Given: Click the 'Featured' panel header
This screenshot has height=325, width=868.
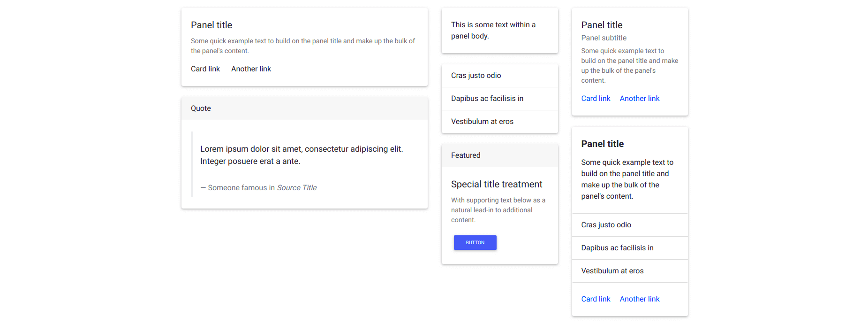Looking at the screenshot, I should click(500, 155).
